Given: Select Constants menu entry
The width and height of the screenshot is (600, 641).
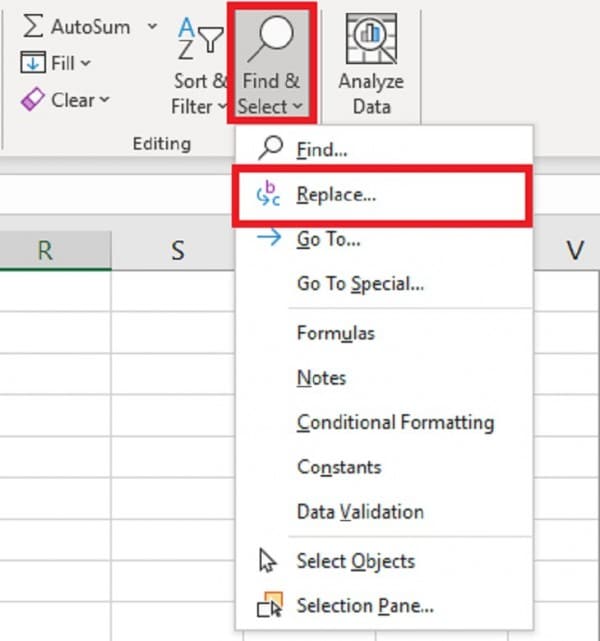Looking at the screenshot, I should 384,467.
